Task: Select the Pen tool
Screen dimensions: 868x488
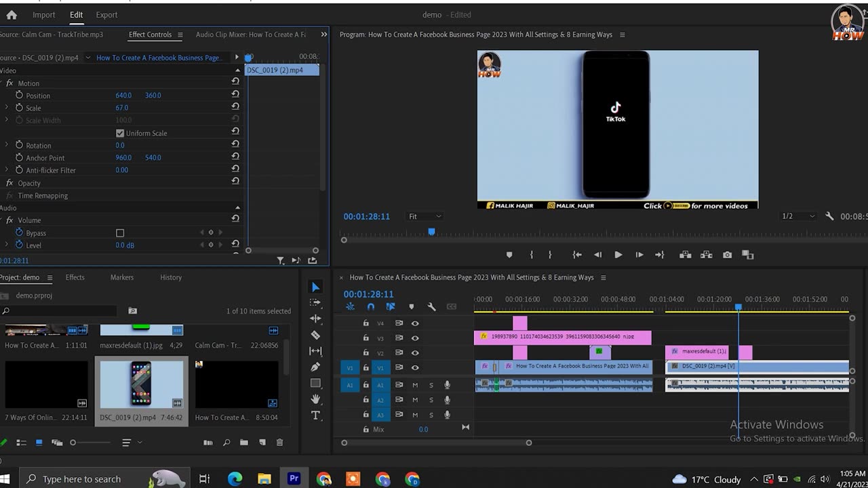Action: tap(315, 367)
